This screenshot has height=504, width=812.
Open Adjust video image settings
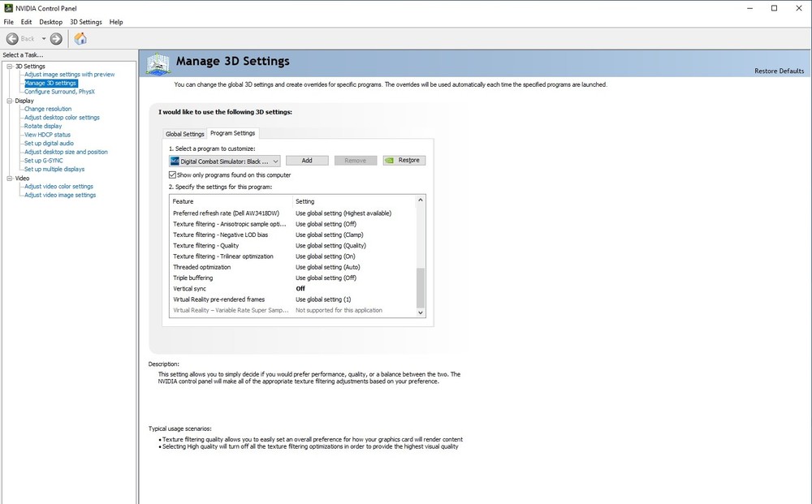60,195
